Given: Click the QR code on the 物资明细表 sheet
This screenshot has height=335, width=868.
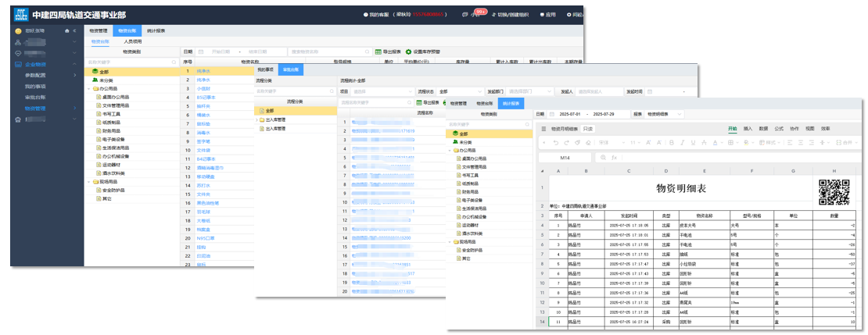Looking at the screenshot, I should tap(834, 191).
